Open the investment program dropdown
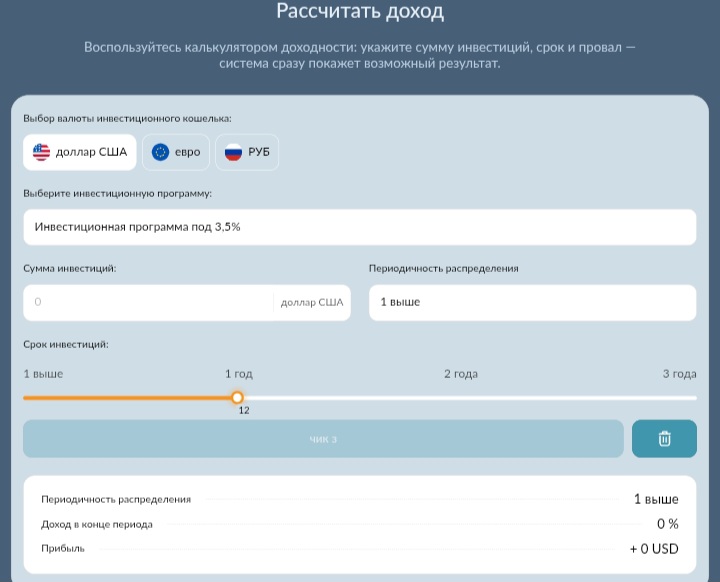Screen dimensions: 720x582 (x=359, y=227)
